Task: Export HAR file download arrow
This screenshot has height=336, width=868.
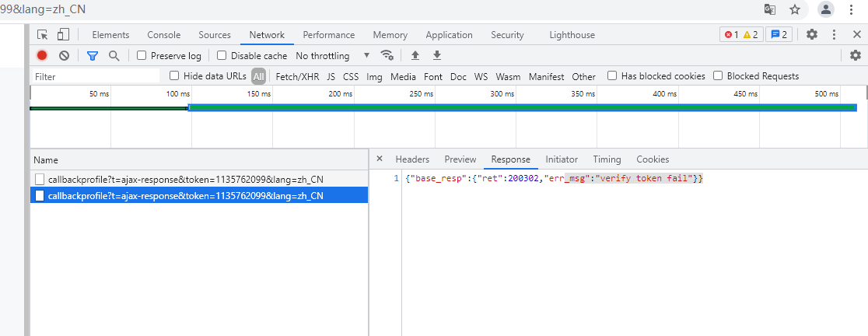Action: [437, 55]
